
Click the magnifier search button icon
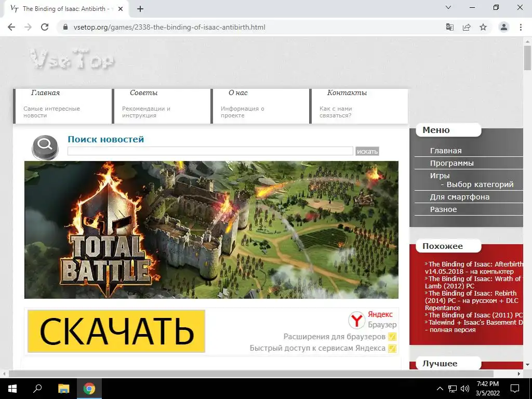(x=45, y=148)
